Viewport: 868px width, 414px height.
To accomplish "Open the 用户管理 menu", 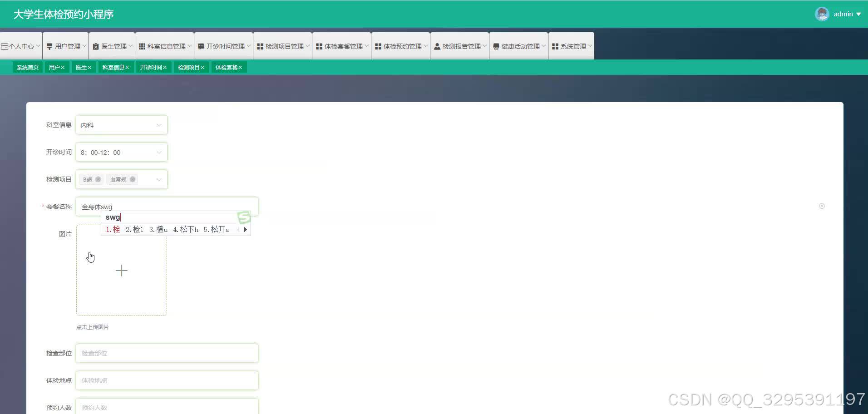I will pos(66,46).
